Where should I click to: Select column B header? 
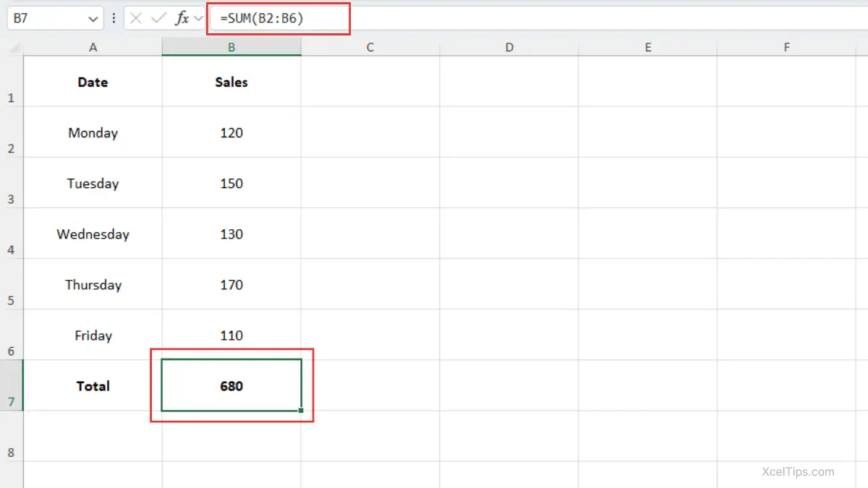point(231,48)
